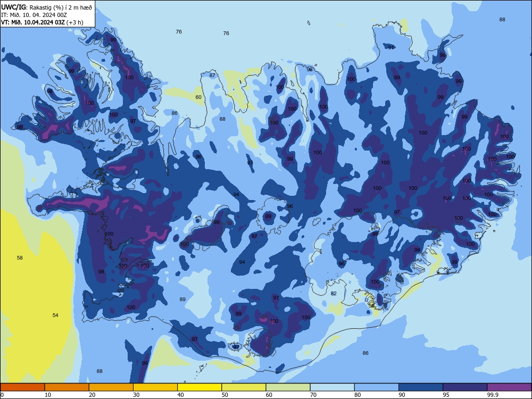The width and height of the screenshot is (532, 399).
Task: Click the golden 30–40 legend swatch
Action: pos(155,387)
